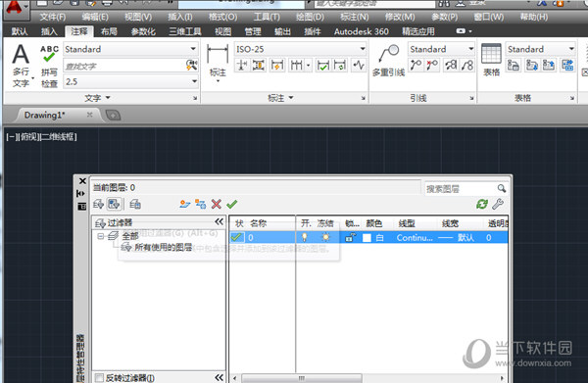Image resolution: width=588 pixels, height=383 pixels.
Task: Toggle the lock icon for layer 0
Action: coord(350,237)
